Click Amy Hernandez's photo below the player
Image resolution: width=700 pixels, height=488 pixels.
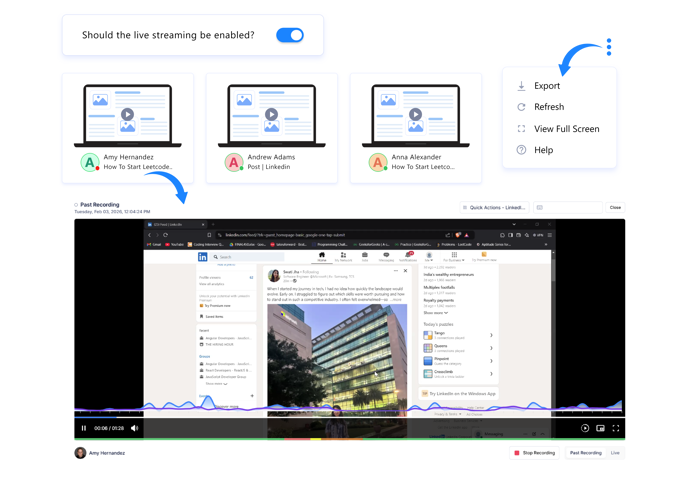(80, 453)
